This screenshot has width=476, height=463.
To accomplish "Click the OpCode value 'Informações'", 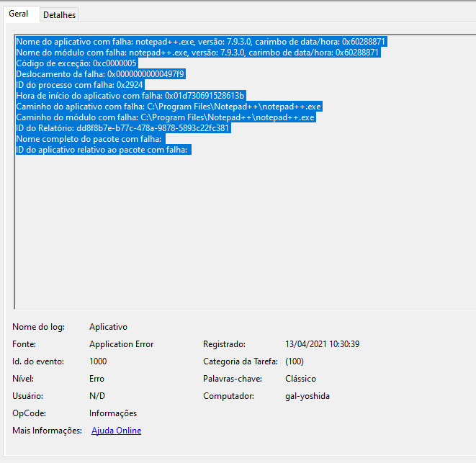I will pos(113,413).
